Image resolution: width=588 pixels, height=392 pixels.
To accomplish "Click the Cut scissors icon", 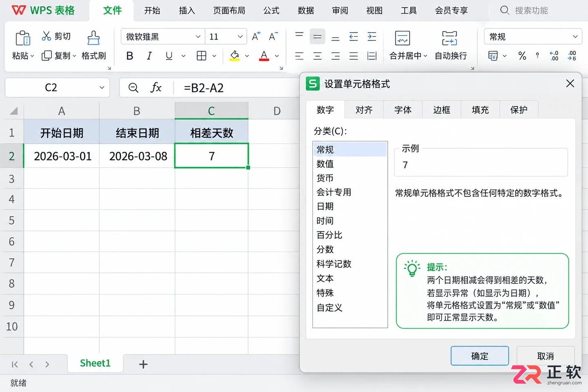I will tap(47, 36).
